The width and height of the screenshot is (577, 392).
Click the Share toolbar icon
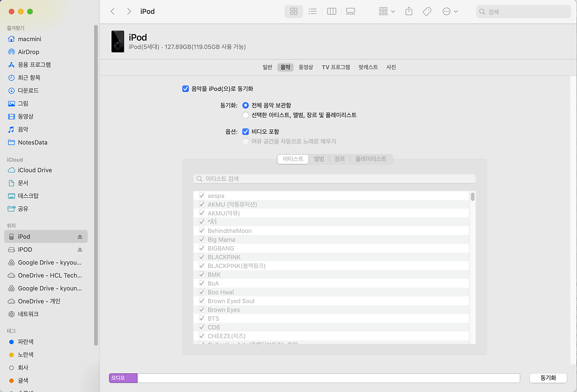pyautogui.click(x=409, y=11)
